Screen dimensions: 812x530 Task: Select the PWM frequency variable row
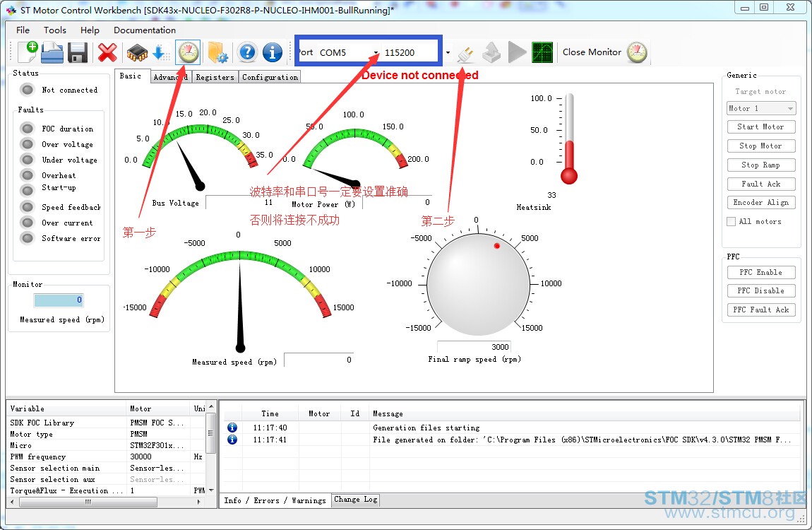pyautogui.click(x=107, y=457)
